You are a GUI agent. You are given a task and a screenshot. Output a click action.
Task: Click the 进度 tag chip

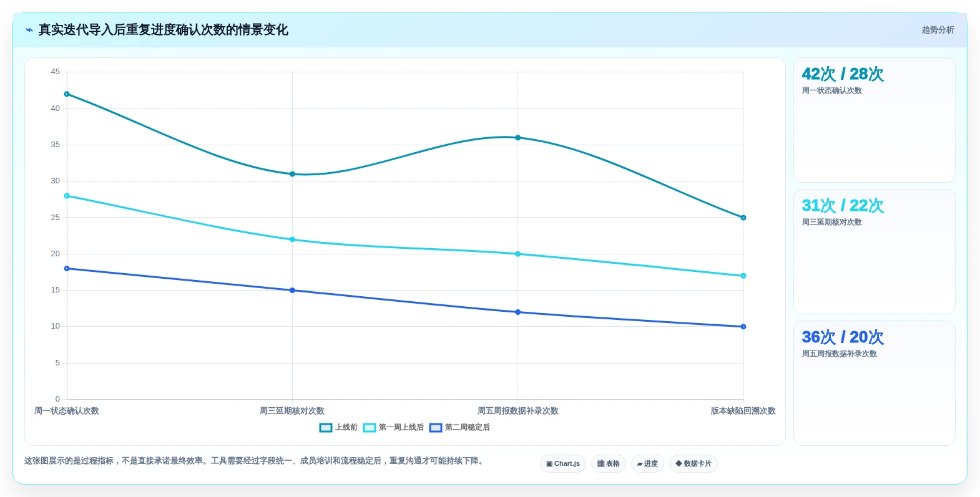coord(647,464)
